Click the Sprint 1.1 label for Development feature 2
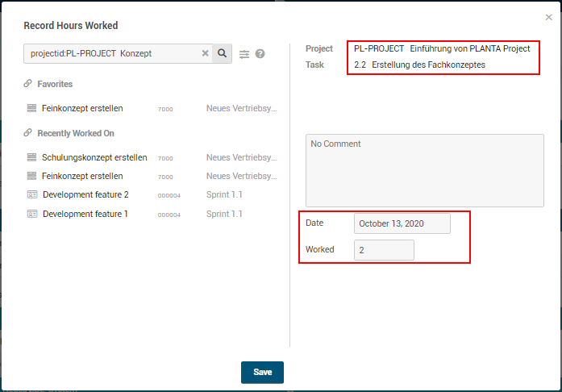This screenshot has height=392, width=562. pyautogui.click(x=224, y=194)
